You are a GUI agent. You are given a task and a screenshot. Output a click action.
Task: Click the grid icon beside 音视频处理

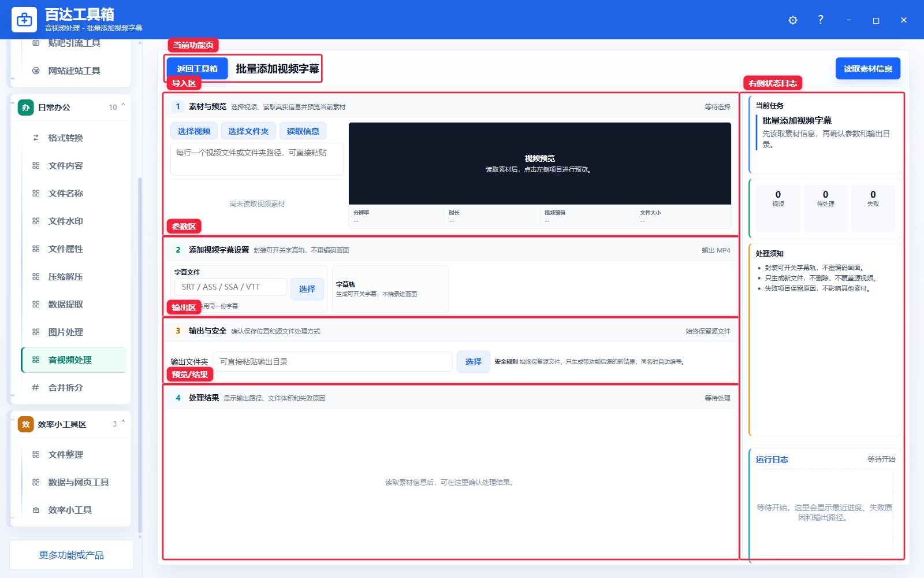click(x=36, y=360)
